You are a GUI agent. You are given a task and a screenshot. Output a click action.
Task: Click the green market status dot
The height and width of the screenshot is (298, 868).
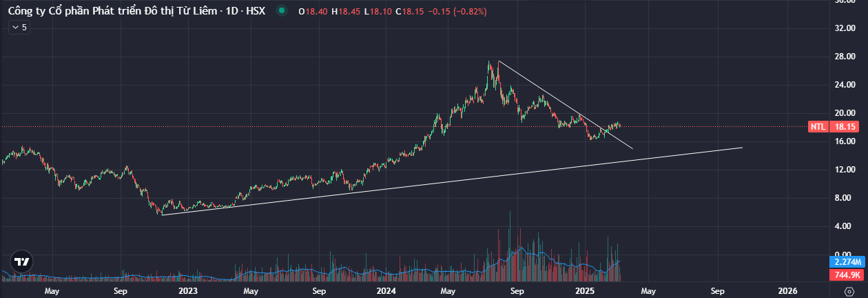tap(281, 12)
